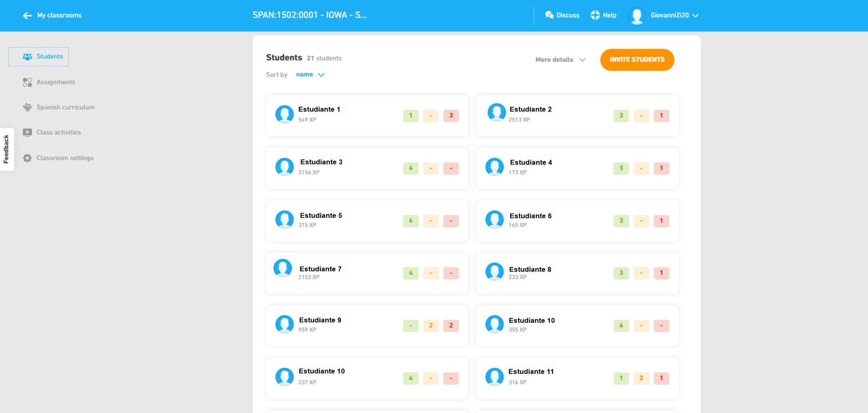Click the back arrow beside My classrooms
The image size is (868, 413).
27,16
